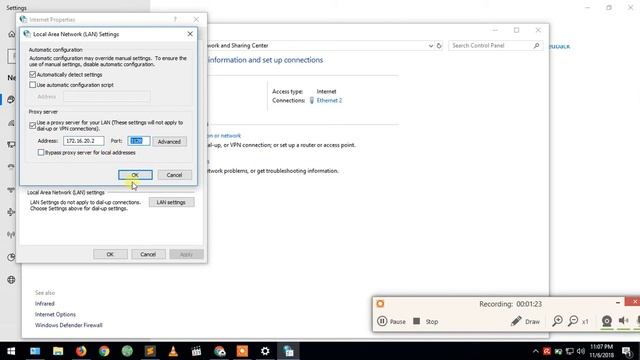This screenshot has width=640, height=360.
Task: Enable Use automatic configuration script
Action: (33, 85)
